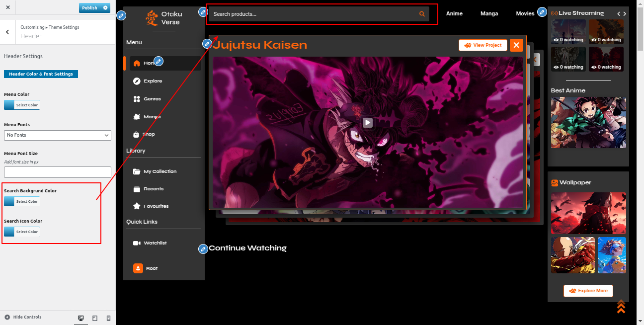Click the Explore compass icon in sidebar
644x325 pixels.
tap(137, 81)
